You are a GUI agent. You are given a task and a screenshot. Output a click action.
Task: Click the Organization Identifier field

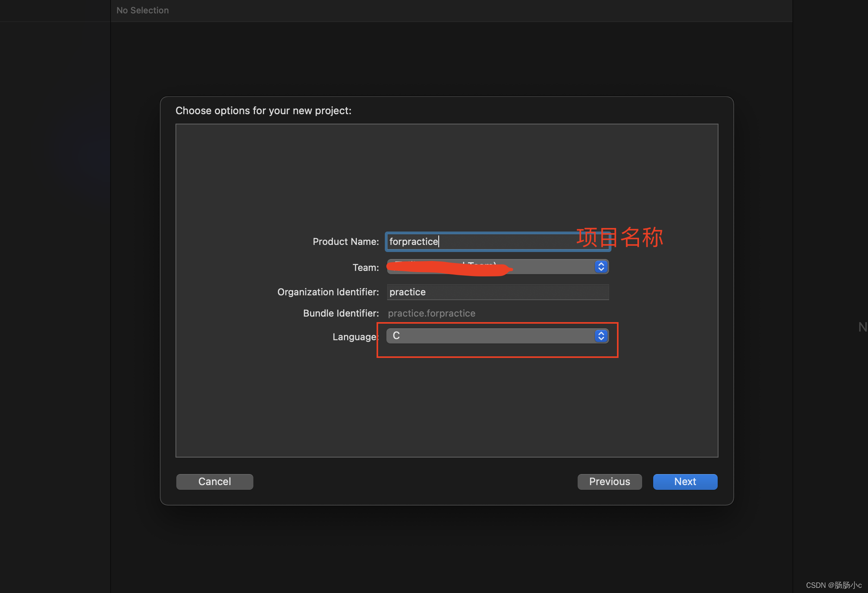[497, 291]
